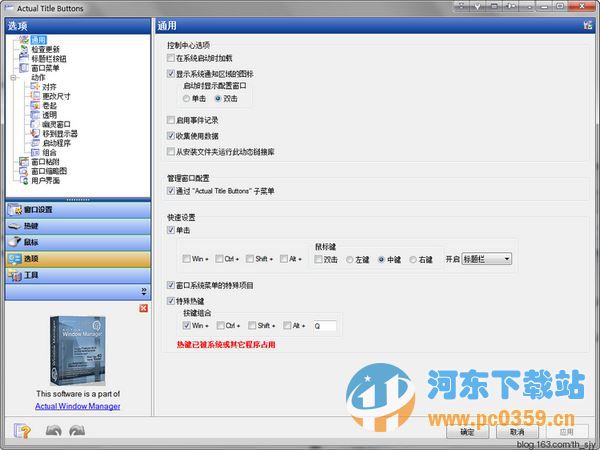
Task: Open the 工具 navigation section
Action: coord(78,276)
